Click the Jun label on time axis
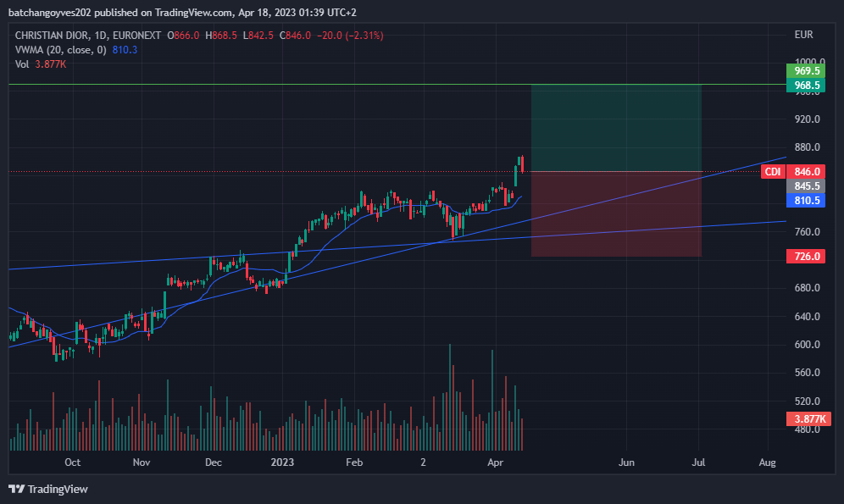This screenshot has width=844, height=504. 626,462
